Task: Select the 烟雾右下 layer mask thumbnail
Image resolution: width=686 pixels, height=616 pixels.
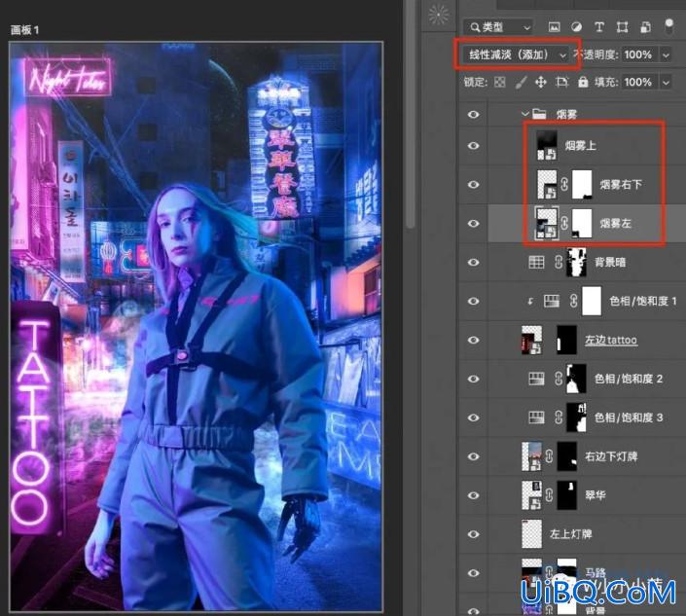Action: click(582, 184)
